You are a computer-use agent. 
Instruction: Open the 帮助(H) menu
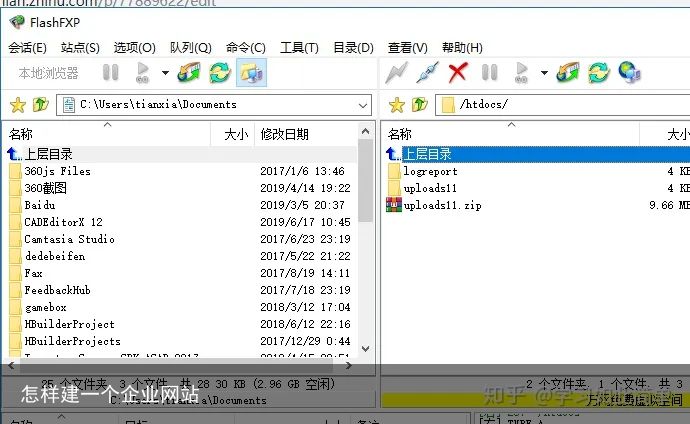pos(462,48)
